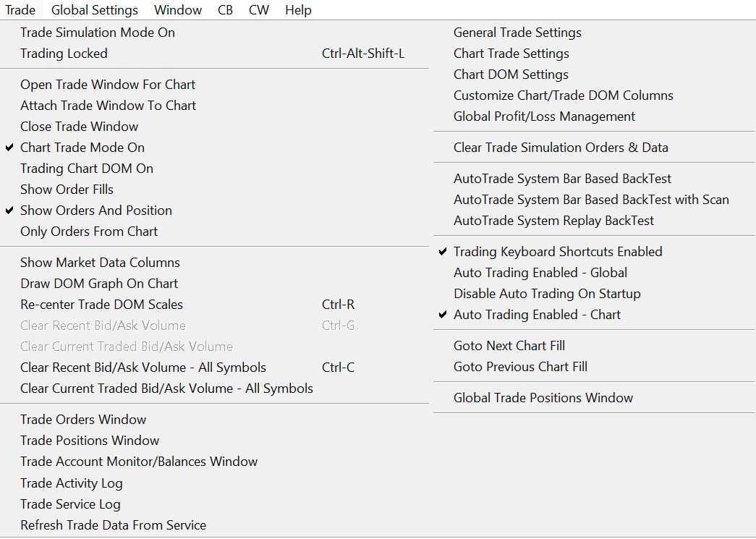
Task: Click Clear Trade Simulation Orders & Data
Action: click(x=561, y=148)
